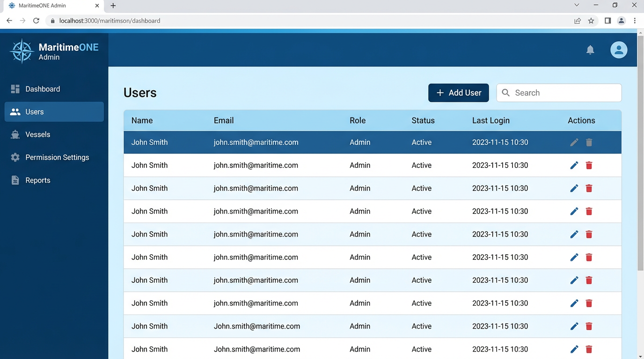Open a new browser tab with the plus button
The image size is (644, 359).
click(113, 6)
